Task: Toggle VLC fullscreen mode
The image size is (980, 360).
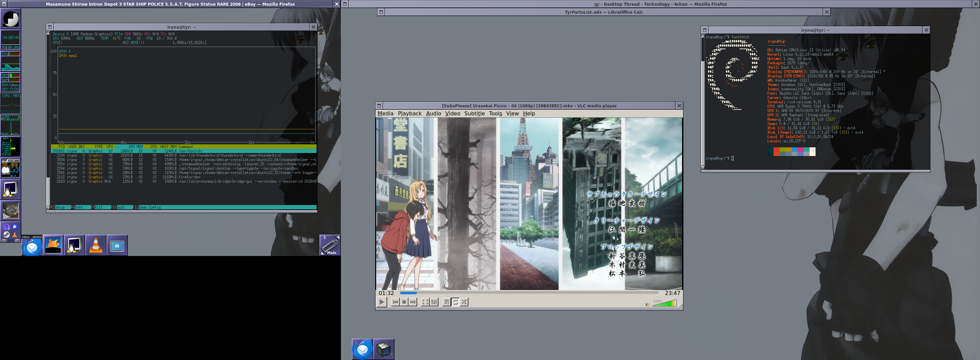Action: (x=425, y=302)
